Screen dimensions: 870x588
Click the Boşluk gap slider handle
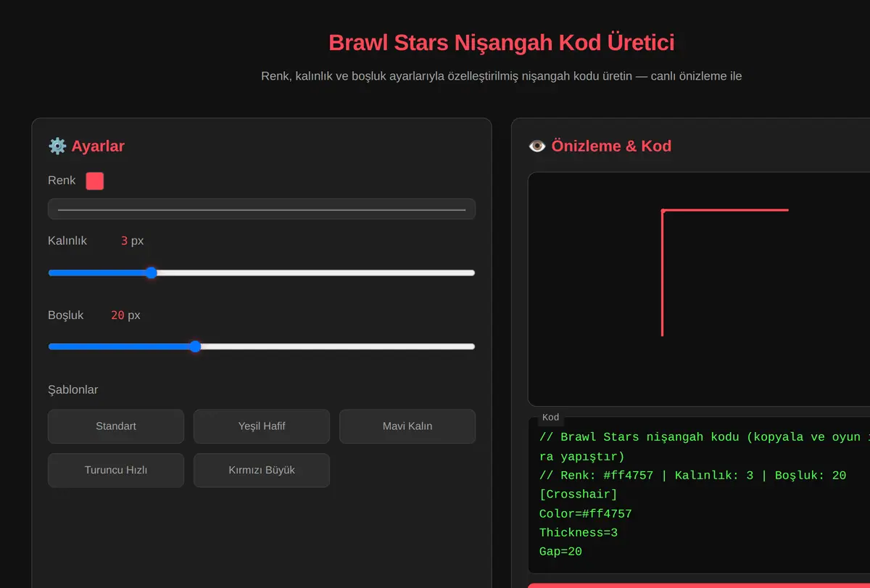pos(195,347)
